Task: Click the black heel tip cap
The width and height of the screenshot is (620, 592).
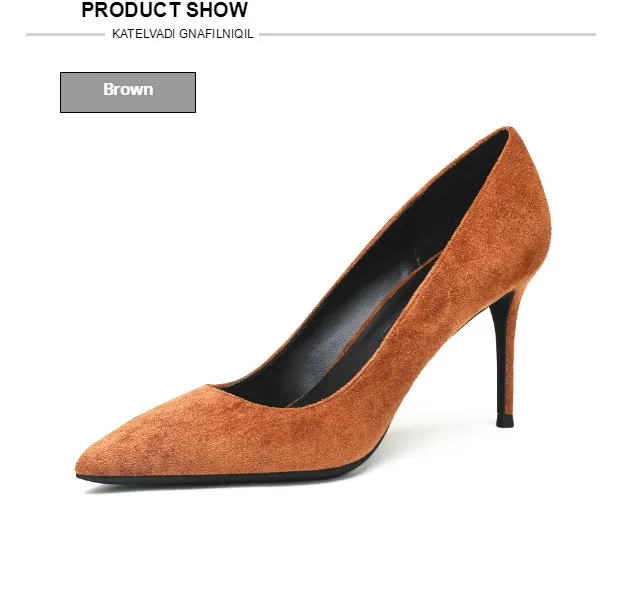Action: 505,422
